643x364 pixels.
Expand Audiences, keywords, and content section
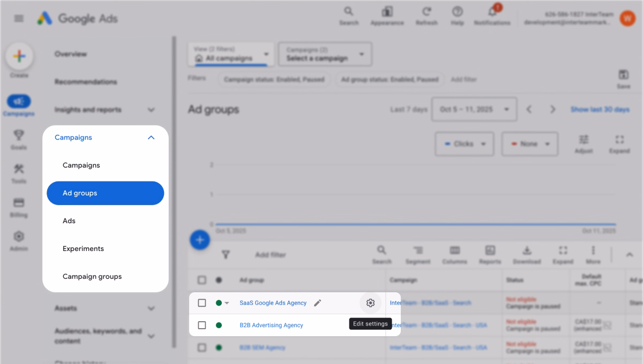coord(151,336)
